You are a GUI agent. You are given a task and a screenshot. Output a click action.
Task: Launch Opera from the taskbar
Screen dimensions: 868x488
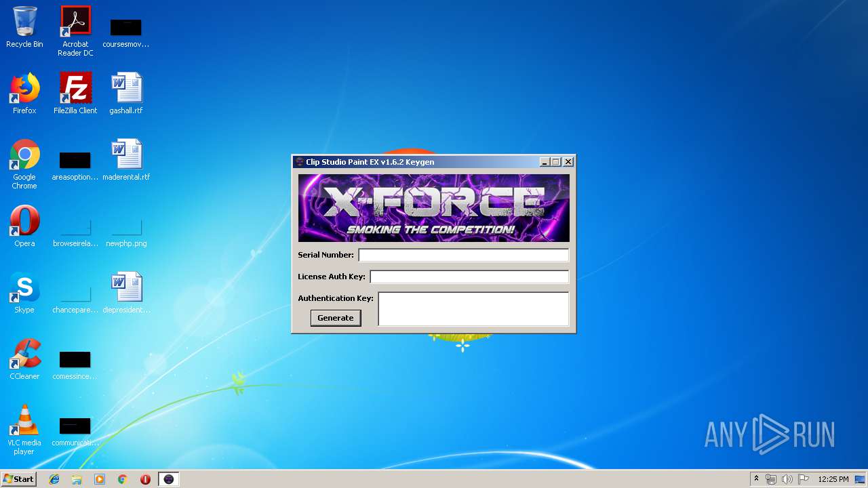(145, 479)
